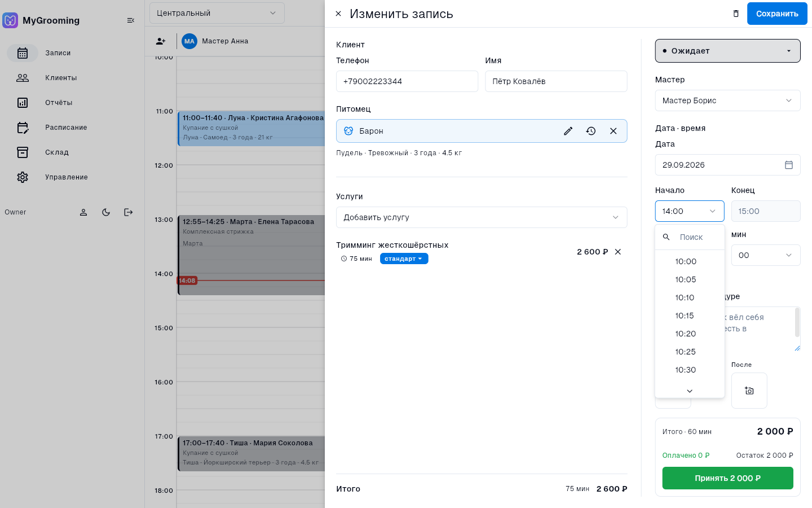
Task: Click the phone number field
Action: (407, 81)
